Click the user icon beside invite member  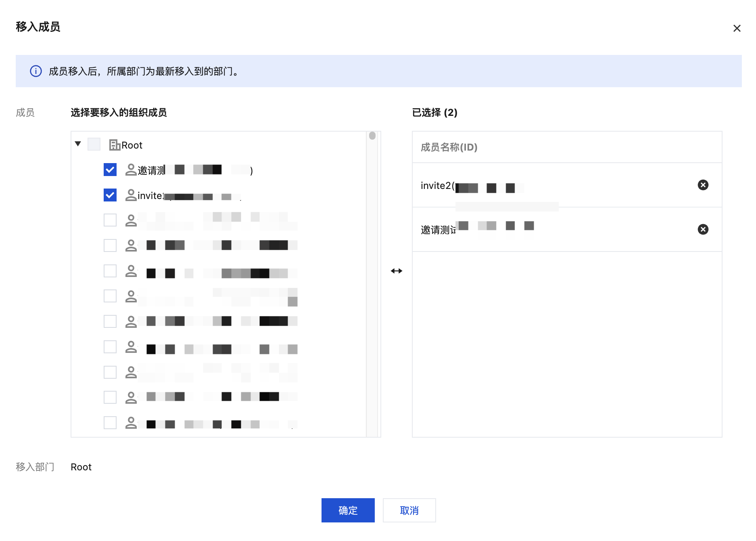pyautogui.click(x=131, y=195)
